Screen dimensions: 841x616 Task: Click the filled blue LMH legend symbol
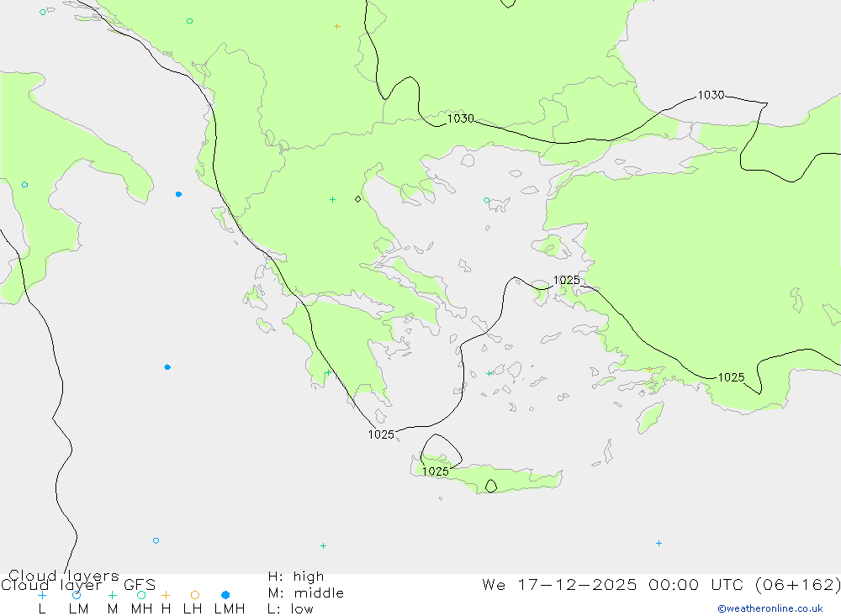click(x=225, y=595)
